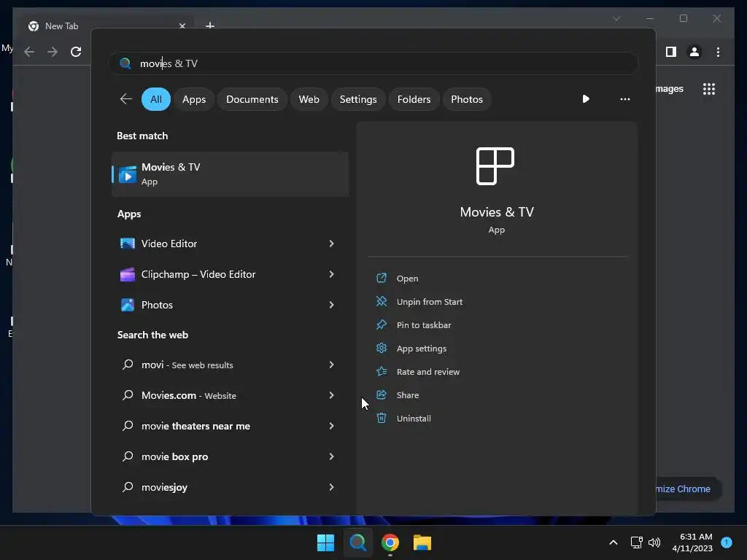
Task: Click the Video Editor app icon
Action: click(x=127, y=244)
